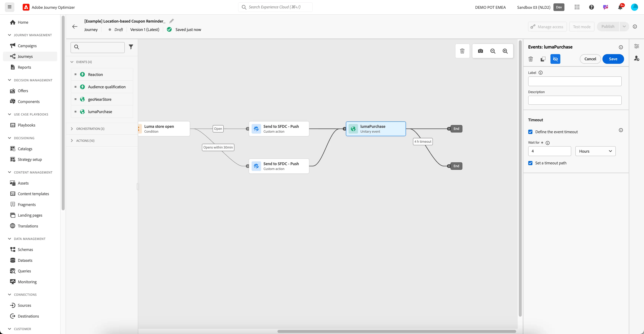Click the Adobe logo icon

pyautogui.click(x=26, y=7)
